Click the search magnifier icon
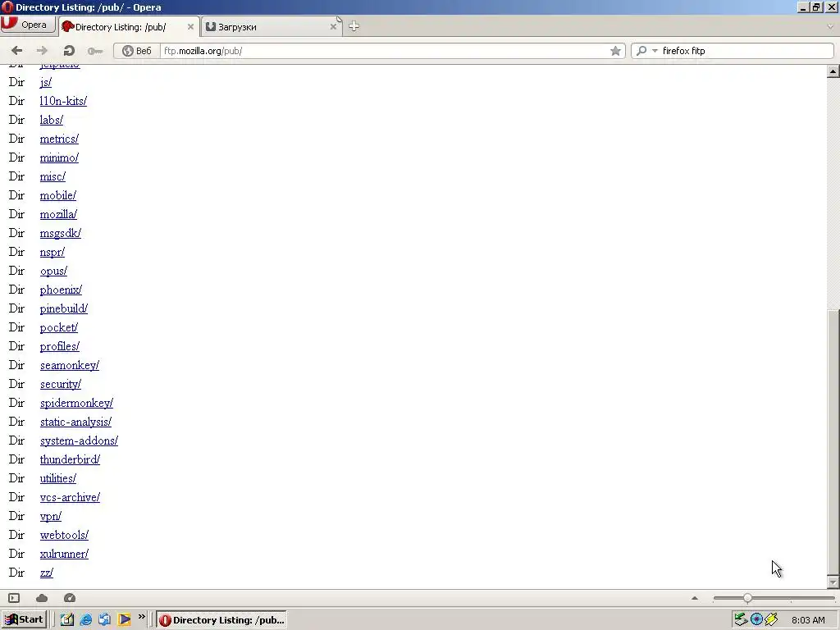The image size is (840, 630). pyautogui.click(x=641, y=51)
